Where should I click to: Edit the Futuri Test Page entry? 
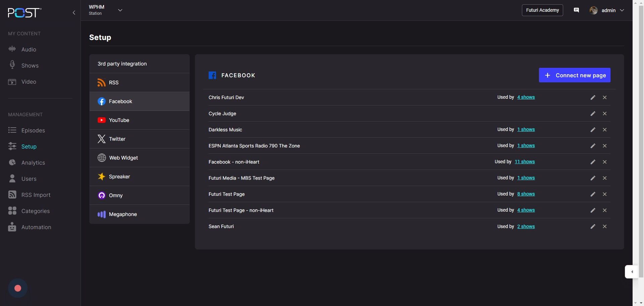pyautogui.click(x=593, y=194)
